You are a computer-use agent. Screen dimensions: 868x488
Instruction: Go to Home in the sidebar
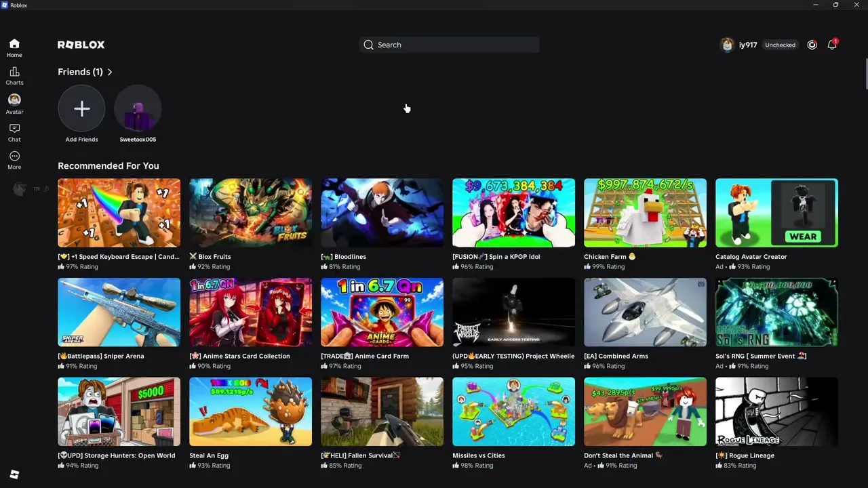[14, 48]
